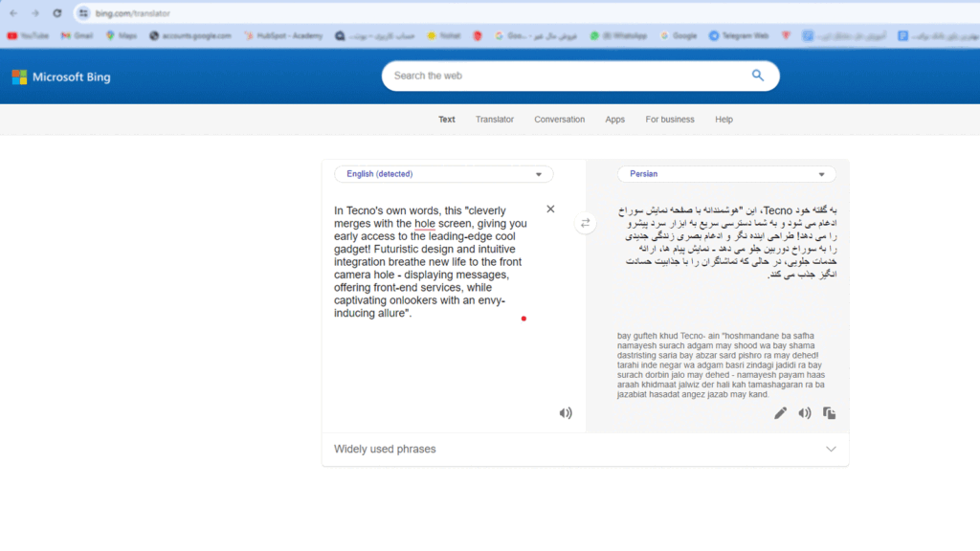Open the English (detected) language dropdown
980x551 pixels.
coord(443,174)
